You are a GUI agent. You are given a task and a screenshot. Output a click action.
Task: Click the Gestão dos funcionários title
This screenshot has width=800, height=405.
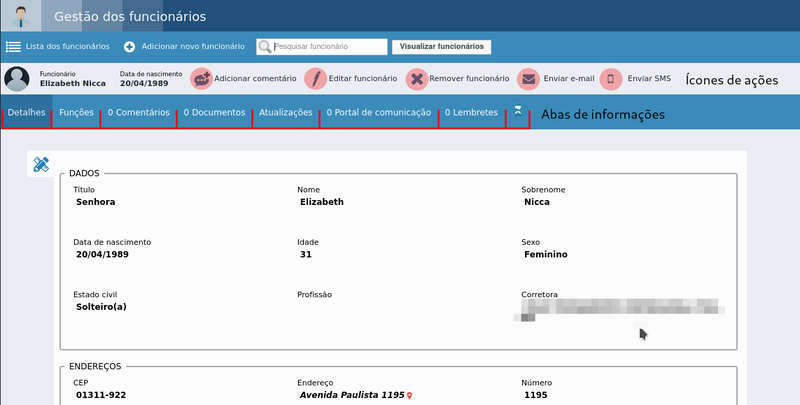[130, 16]
